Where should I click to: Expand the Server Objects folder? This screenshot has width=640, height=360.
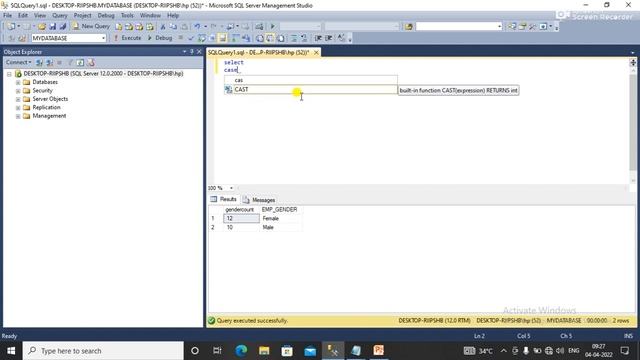click(x=18, y=99)
